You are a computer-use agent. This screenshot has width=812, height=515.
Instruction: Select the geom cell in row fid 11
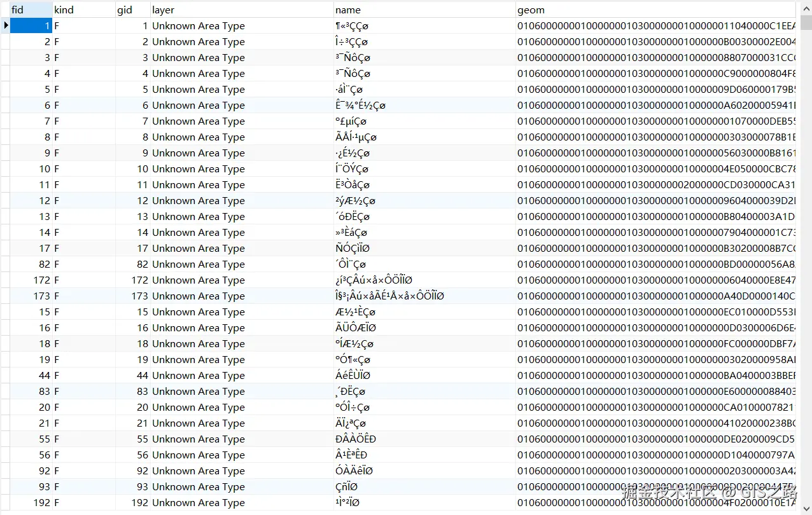coord(655,184)
